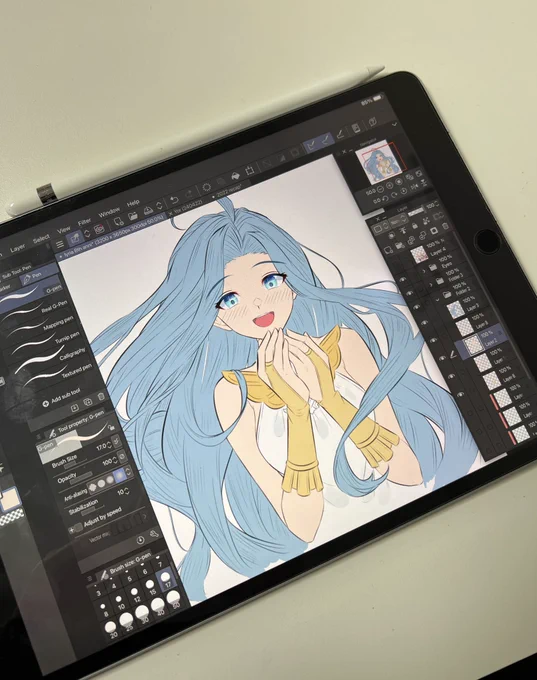Click the clear layer sun-shaped icon
The image size is (537, 680).
coord(207,187)
